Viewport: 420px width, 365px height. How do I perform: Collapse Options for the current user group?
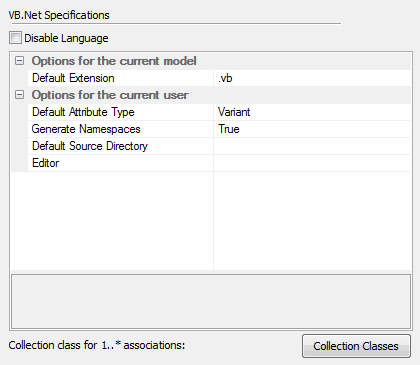(x=20, y=95)
